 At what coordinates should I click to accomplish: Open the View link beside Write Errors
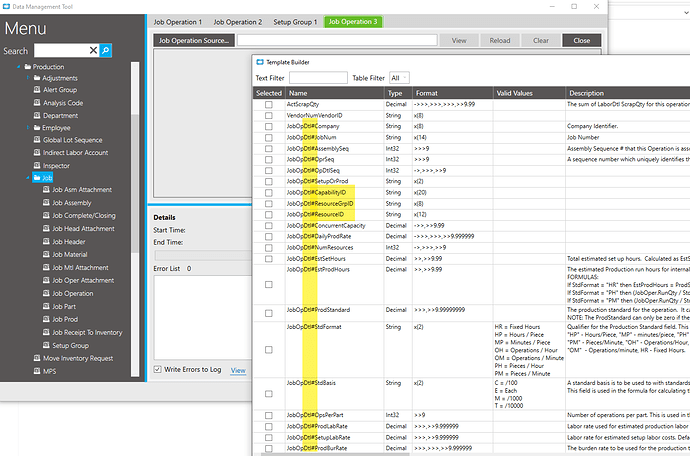tap(238, 370)
